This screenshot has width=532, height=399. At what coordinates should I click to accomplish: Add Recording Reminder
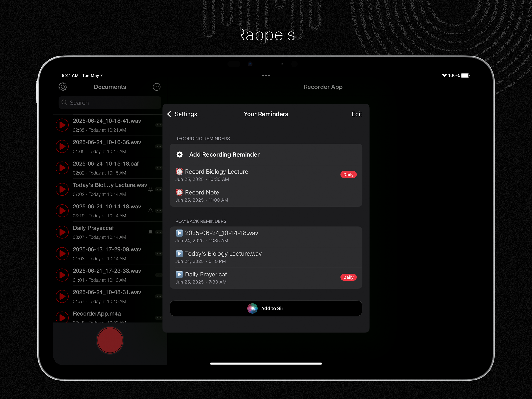266,154
